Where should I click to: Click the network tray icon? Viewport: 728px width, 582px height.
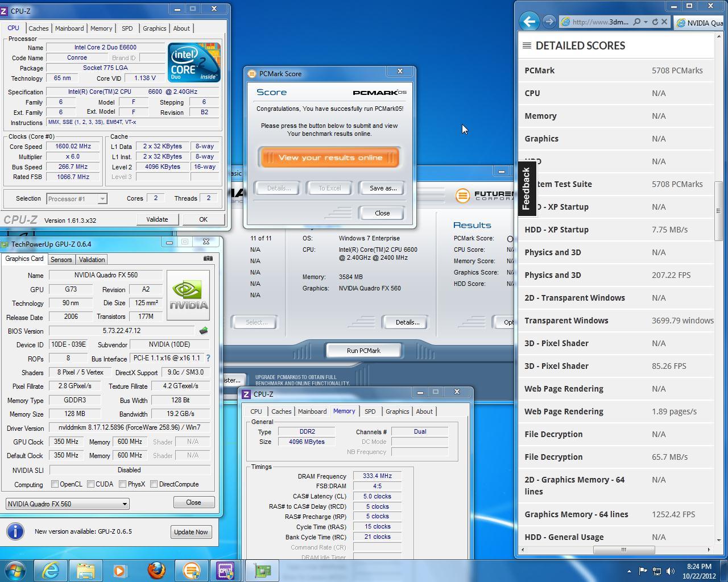coord(657,571)
